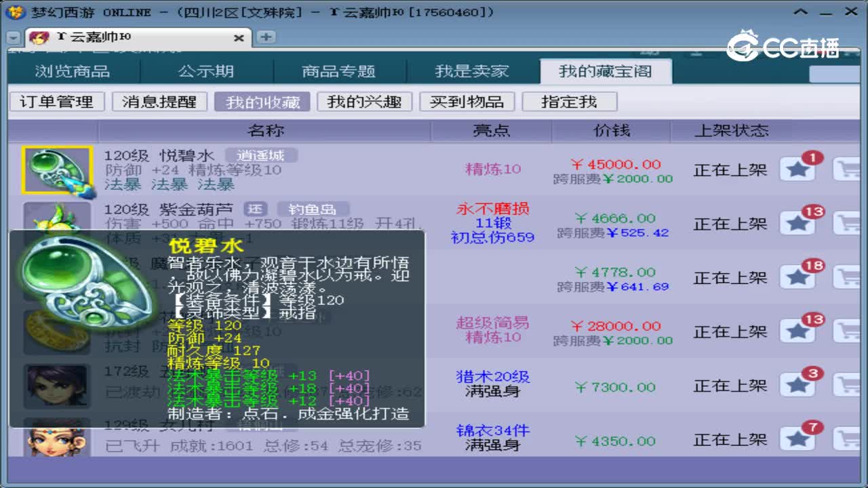Go to the 我是卖家 tab
Viewport: 868px width, 488px height.
[472, 71]
